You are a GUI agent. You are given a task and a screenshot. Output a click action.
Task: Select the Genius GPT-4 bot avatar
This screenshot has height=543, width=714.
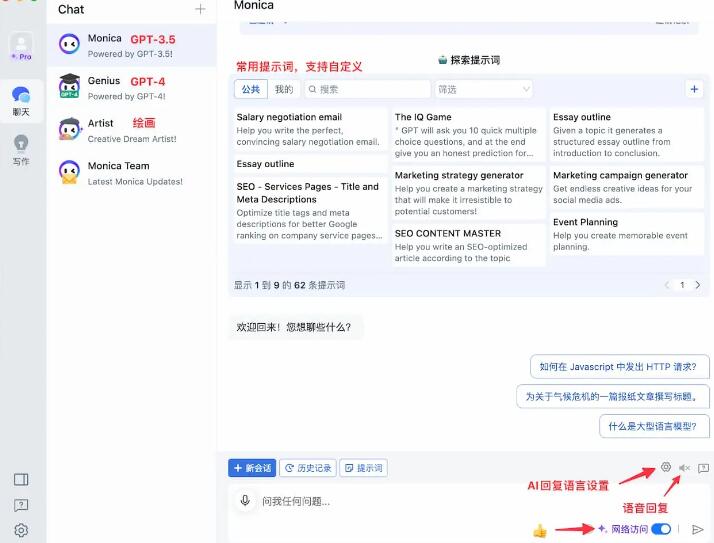69,86
